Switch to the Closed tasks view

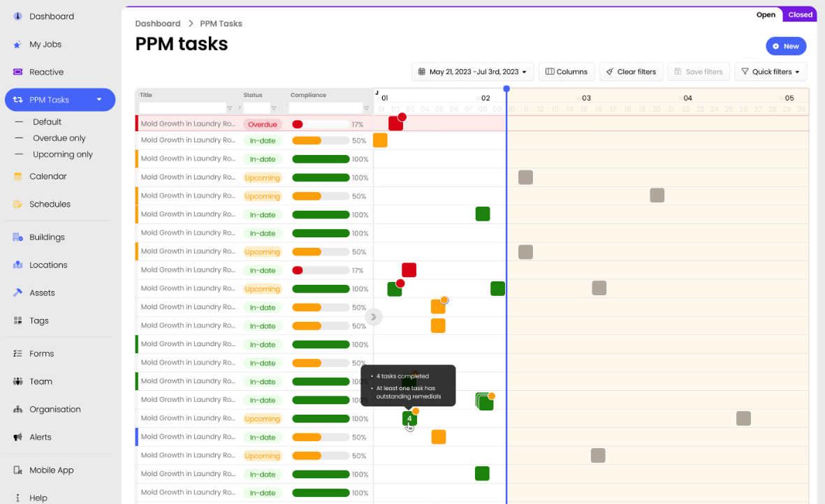point(800,14)
